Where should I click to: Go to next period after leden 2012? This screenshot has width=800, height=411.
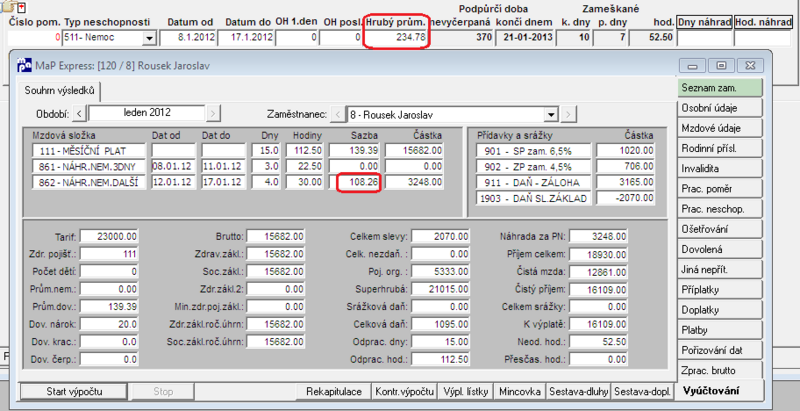pos(213,113)
